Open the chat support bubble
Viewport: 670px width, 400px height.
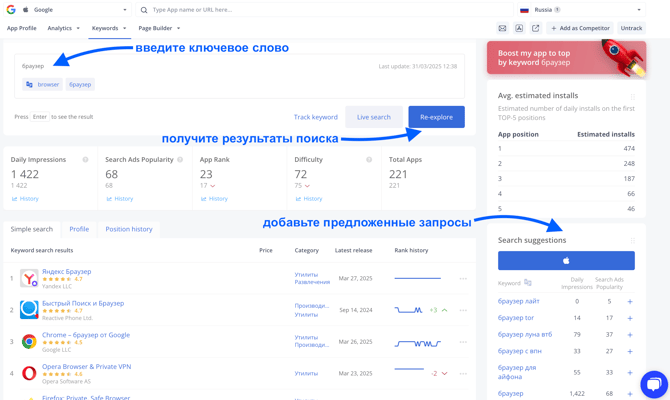click(653, 384)
